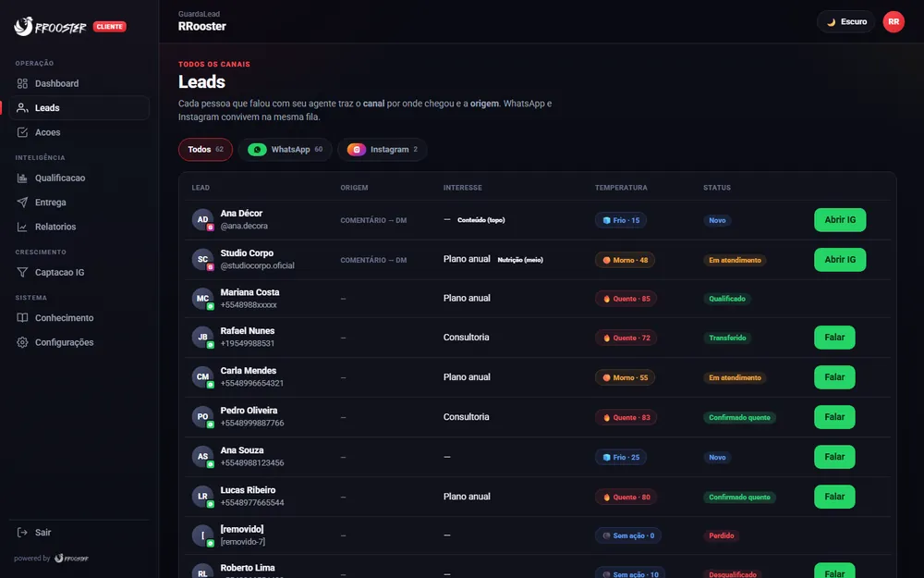Viewport: 924px width, 578px height.
Task: Click the Sair logout icon
Action: tap(22, 533)
